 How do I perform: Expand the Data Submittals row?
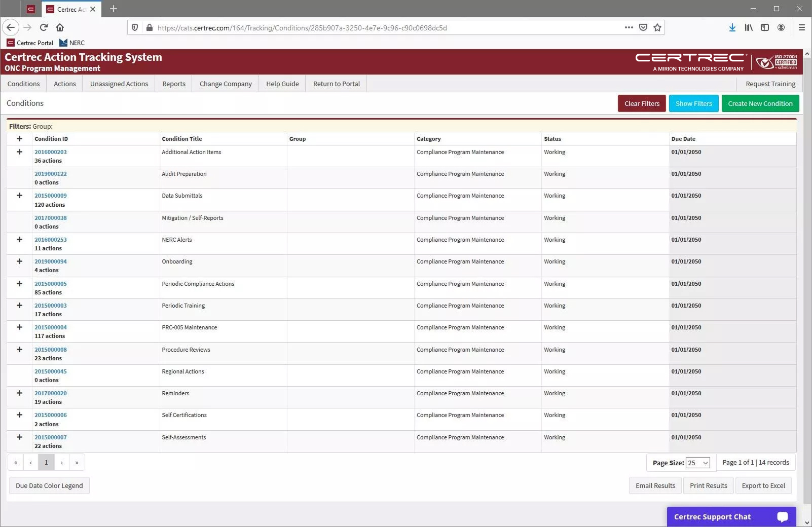point(19,195)
